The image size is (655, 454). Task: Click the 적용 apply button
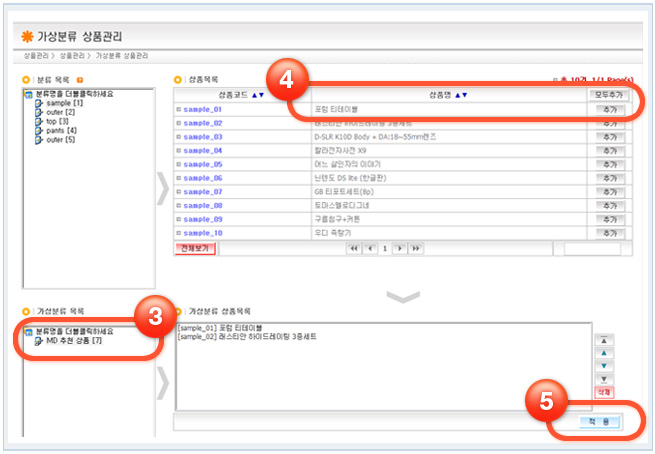click(599, 423)
